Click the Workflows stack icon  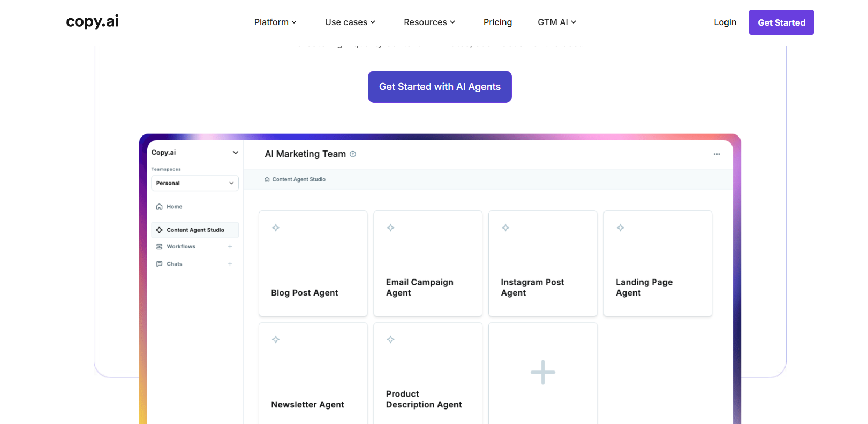[x=159, y=247]
